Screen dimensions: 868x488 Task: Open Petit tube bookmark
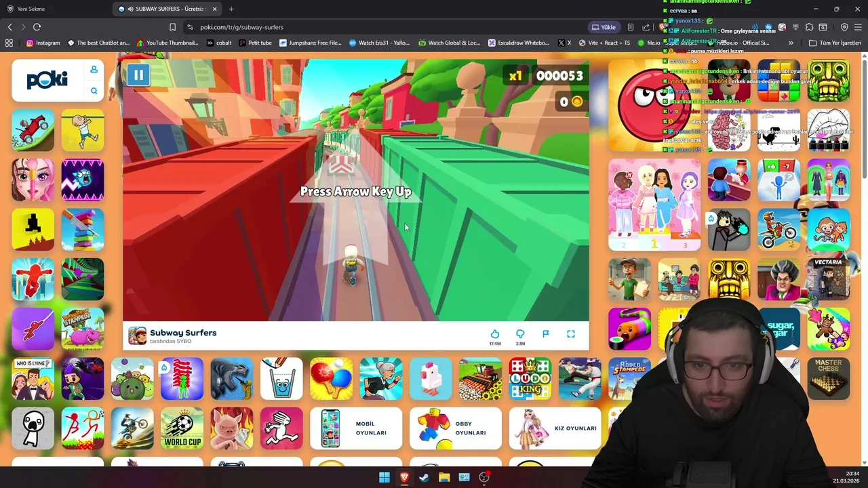[x=255, y=43]
